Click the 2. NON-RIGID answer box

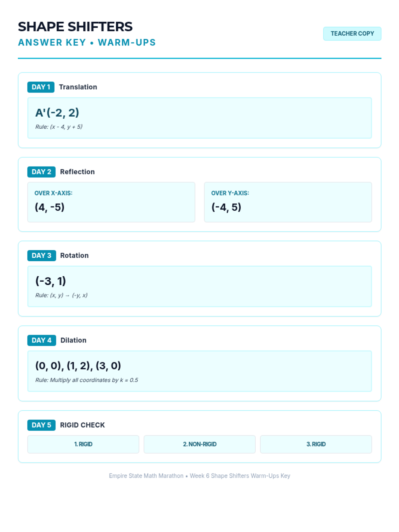199,444
